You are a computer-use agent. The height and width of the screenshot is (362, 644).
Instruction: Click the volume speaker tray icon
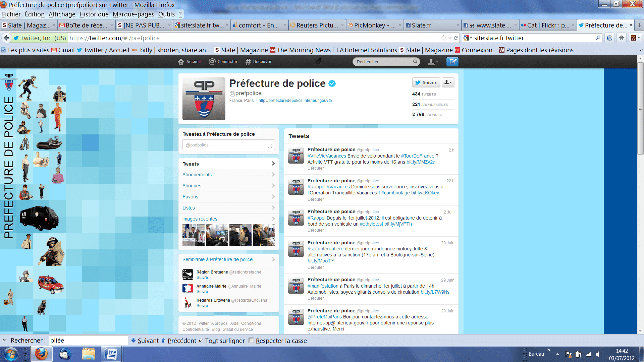tap(599, 354)
